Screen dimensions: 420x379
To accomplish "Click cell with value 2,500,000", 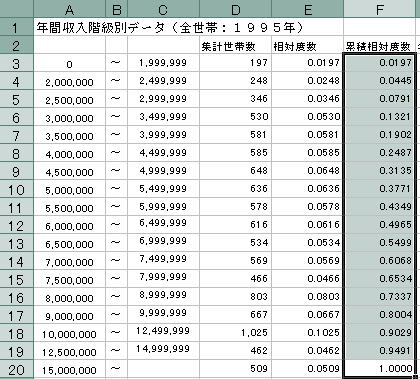I will [x=69, y=99].
